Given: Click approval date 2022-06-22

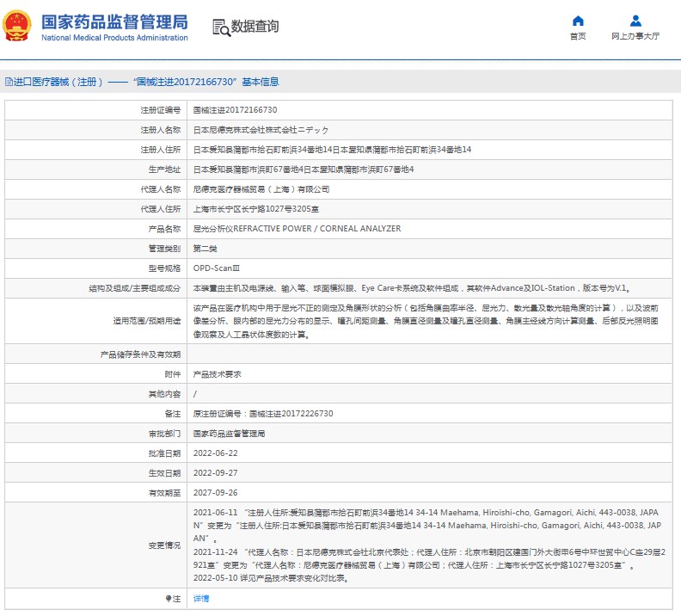Looking at the screenshot, I should (216, 453).
